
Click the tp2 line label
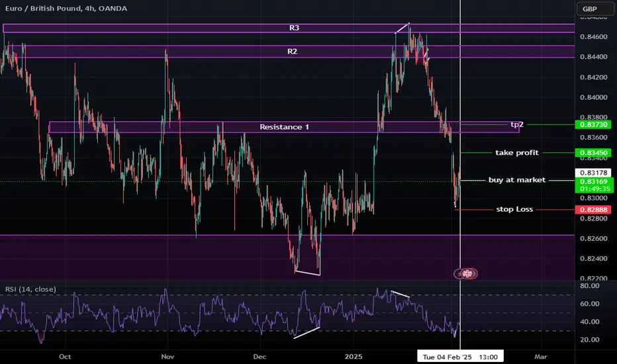[x=517, y=124]
